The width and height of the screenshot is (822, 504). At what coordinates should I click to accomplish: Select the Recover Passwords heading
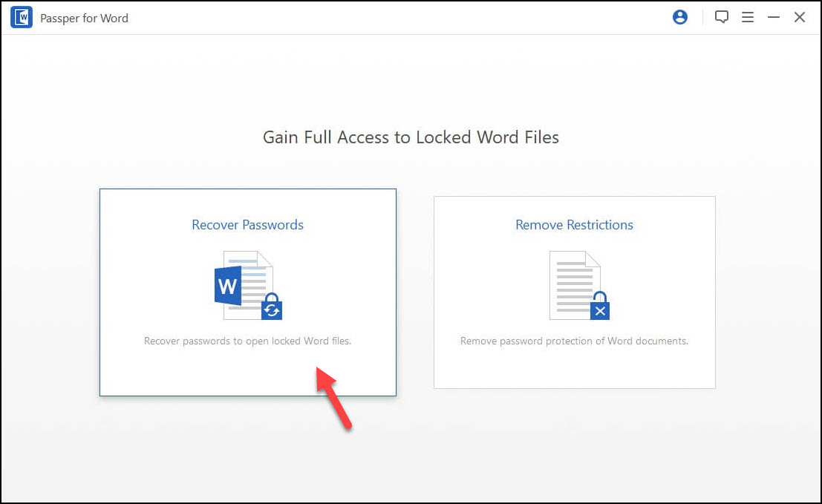pyautogui.click(x=247, y=225)
